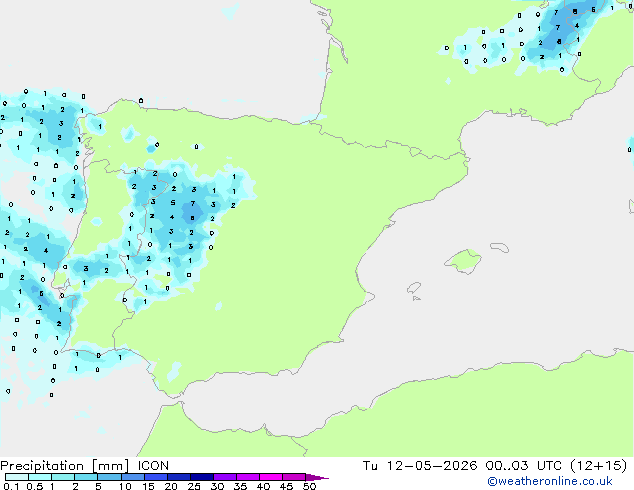The height and width of the screenshot is (490, 634).
Task: Click the '25' legend scale value
Action: 194,486
